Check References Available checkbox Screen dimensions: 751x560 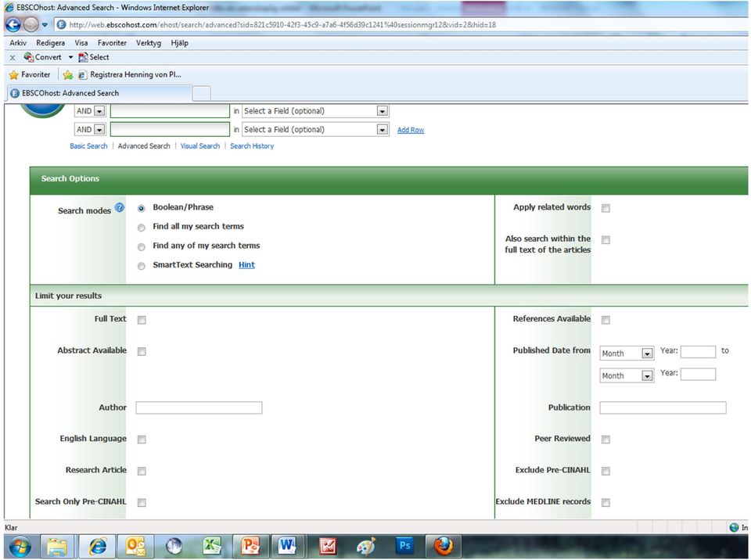[605, 320]
